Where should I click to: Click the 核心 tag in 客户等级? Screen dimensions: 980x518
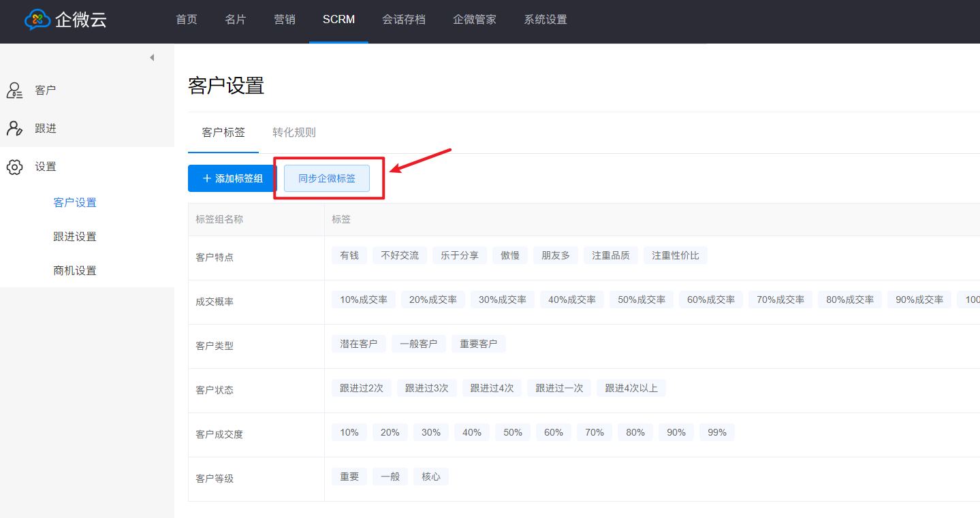point(431,476)
